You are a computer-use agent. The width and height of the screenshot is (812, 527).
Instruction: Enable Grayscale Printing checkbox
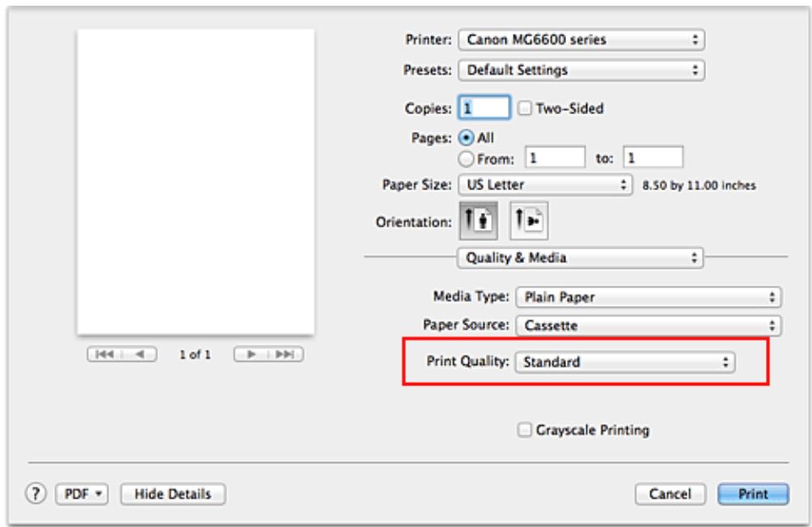pos(525,430)
